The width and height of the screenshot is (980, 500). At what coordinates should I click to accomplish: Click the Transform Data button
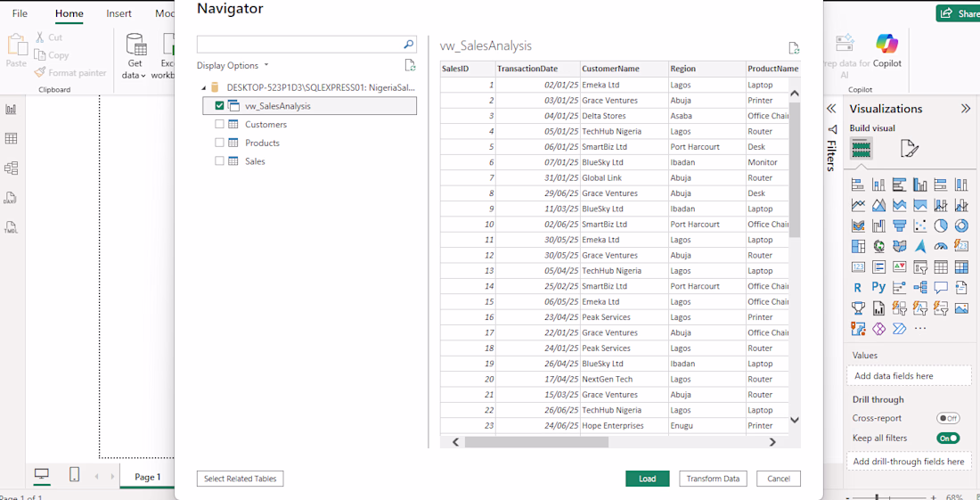click(713, 479)
